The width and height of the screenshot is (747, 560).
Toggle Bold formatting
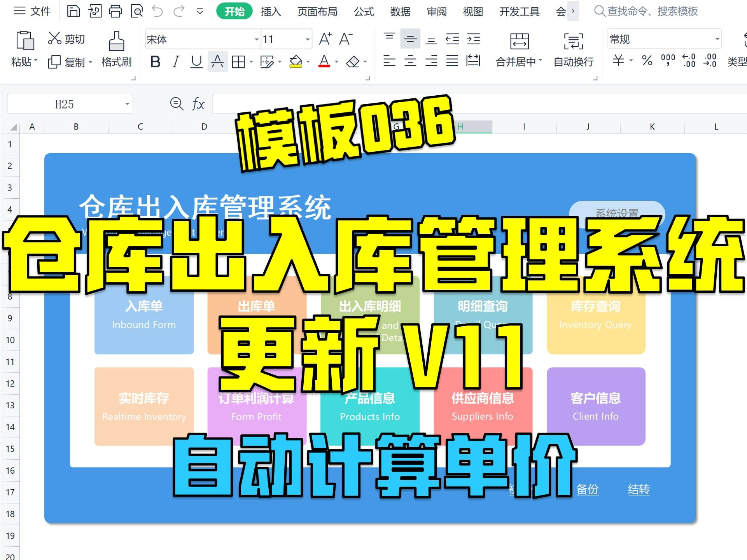(x=155, y=61)
